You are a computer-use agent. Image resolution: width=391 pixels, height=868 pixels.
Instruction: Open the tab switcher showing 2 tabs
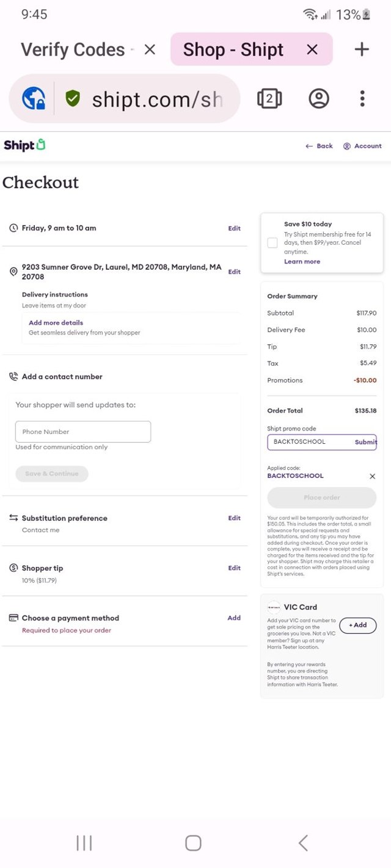269,98
